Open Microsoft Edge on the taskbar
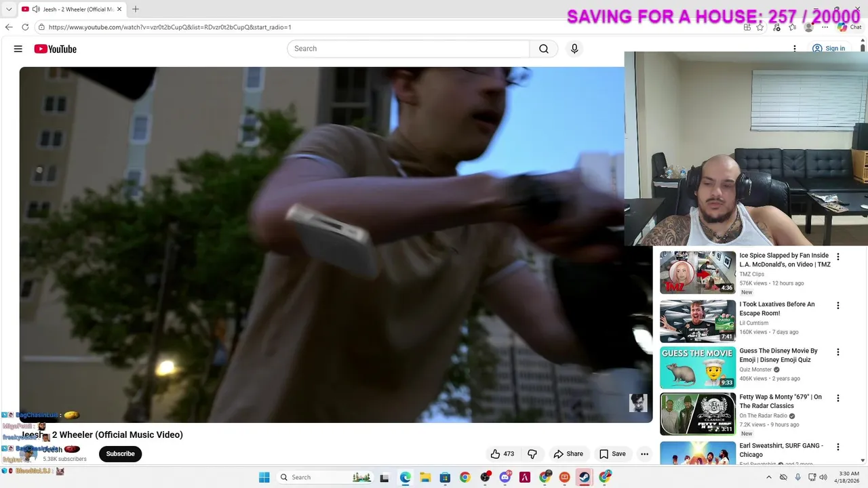The image size is (868, 488). [x=406, y=477]
